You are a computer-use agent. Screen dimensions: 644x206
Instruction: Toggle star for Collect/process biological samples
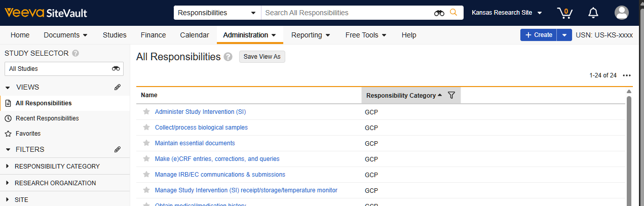pos(146,128)
